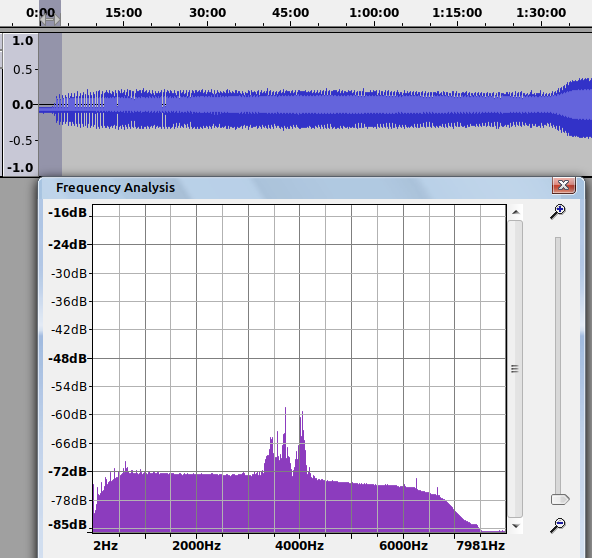Click the vertical scrollbar grip handle
The width and height of the screenshot is (592, 558).
point(515,368)
